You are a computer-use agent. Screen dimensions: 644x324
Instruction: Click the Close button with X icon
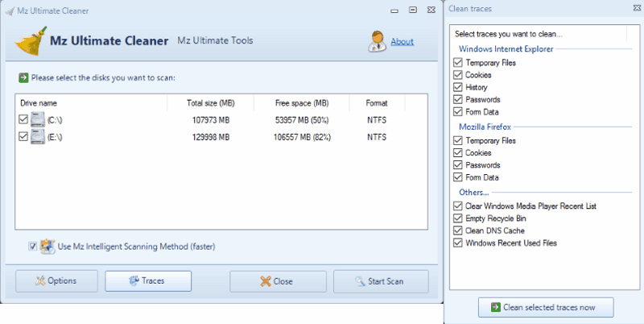tap(278, 281)
